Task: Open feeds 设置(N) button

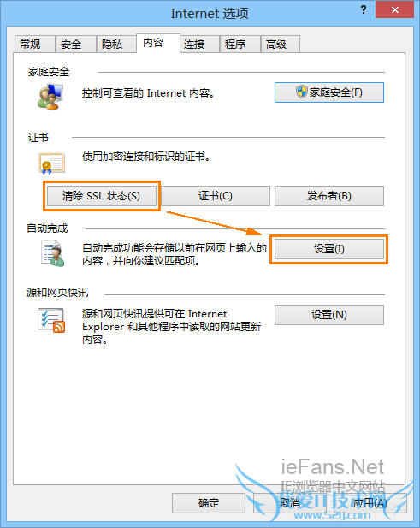Action: coord(329,315)
